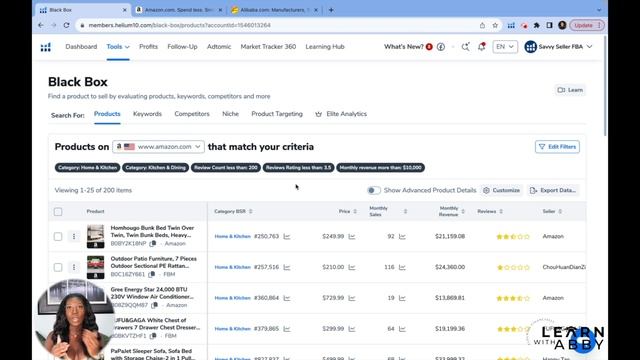Switch to the Niche search tab
This screenshot has width=640, height=360.
click(x=230, y=114)
